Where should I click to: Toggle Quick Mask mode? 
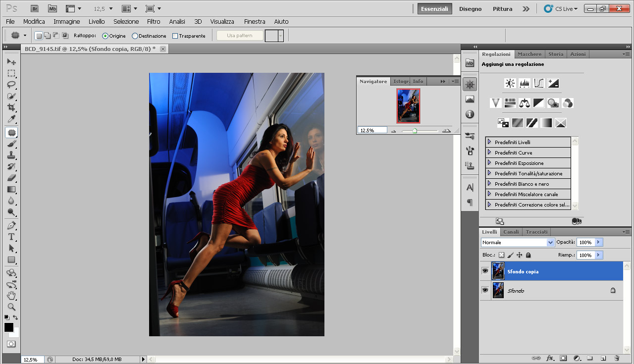[11, 344]
